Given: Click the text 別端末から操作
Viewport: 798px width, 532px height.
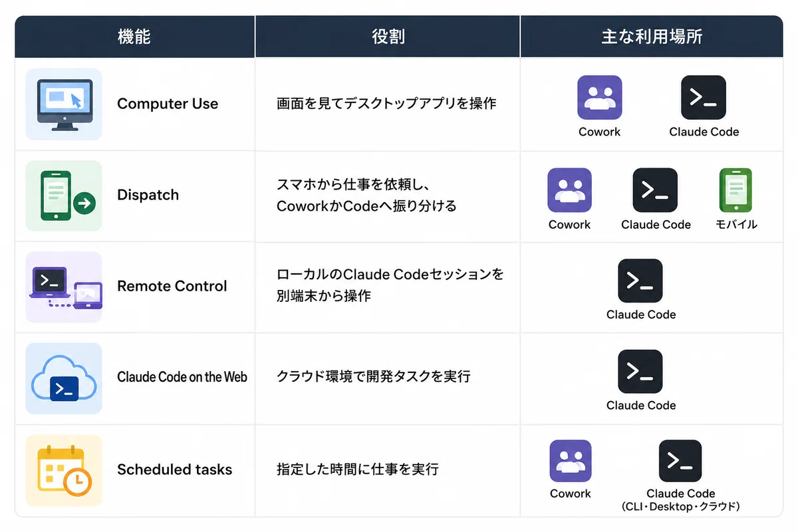Looking at the screenshot, I should point(324,296).
